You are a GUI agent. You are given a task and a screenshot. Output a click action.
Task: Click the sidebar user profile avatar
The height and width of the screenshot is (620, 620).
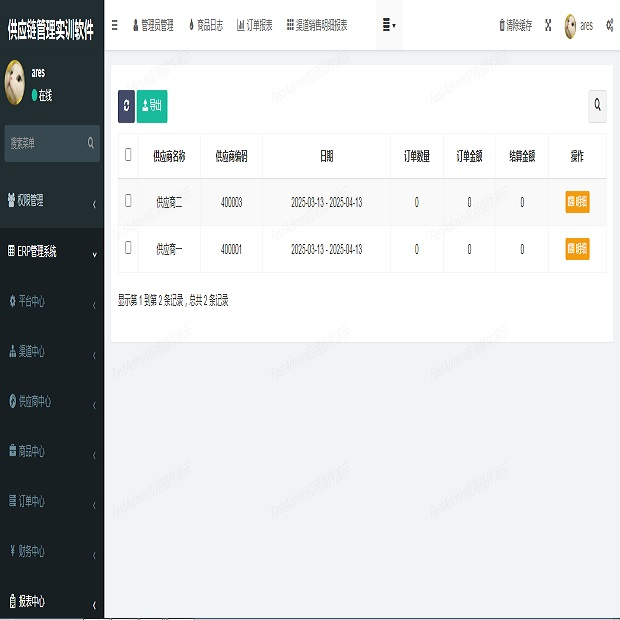click(15, 83)
